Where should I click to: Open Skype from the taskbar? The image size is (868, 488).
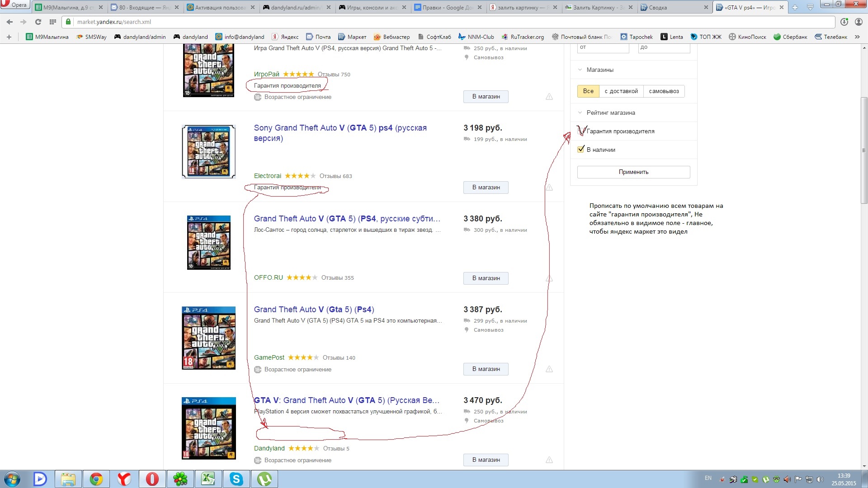[x=236, y=479]
